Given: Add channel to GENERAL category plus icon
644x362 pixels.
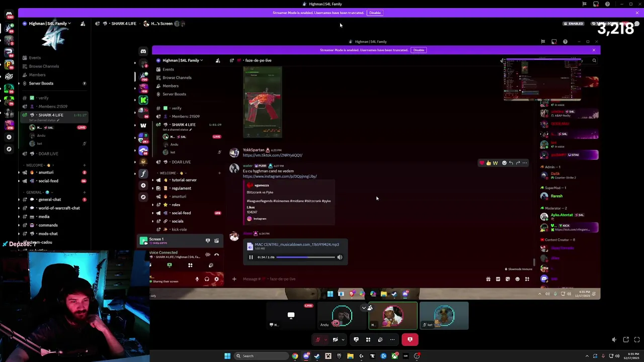Looking at the screenshot, I should 84,193.
